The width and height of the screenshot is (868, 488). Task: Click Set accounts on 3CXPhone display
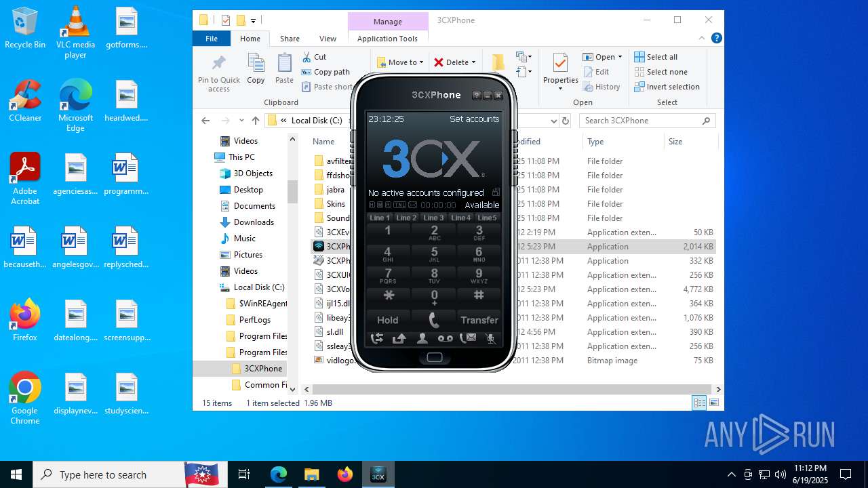[x=474, y=119]
